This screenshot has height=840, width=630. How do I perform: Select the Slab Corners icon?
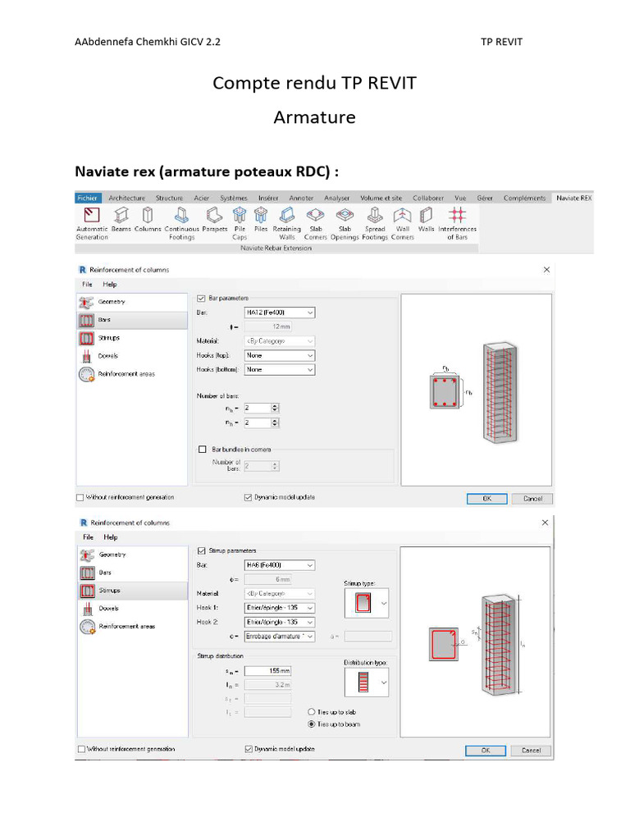click(x=316, y=223)
